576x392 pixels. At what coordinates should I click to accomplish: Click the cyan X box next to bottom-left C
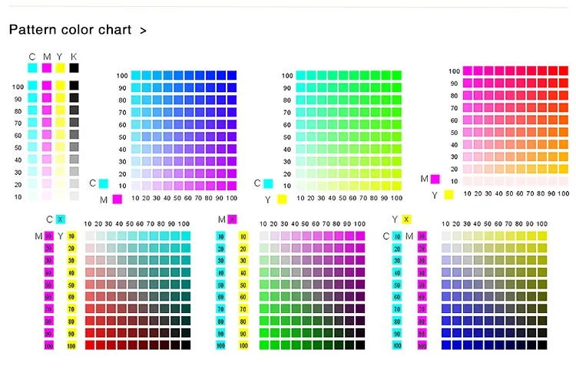click(x=61, y=219)
